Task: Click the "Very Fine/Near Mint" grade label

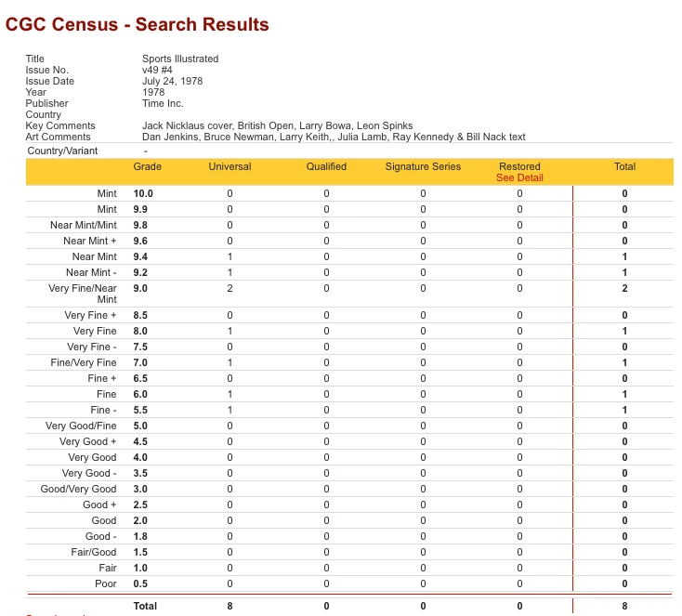Action: [x=83, y=294]
